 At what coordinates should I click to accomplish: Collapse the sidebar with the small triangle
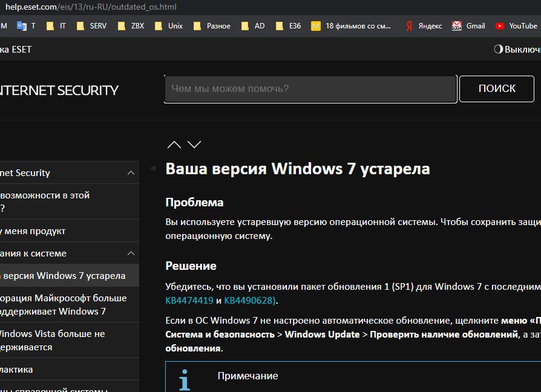pos(152,168)
